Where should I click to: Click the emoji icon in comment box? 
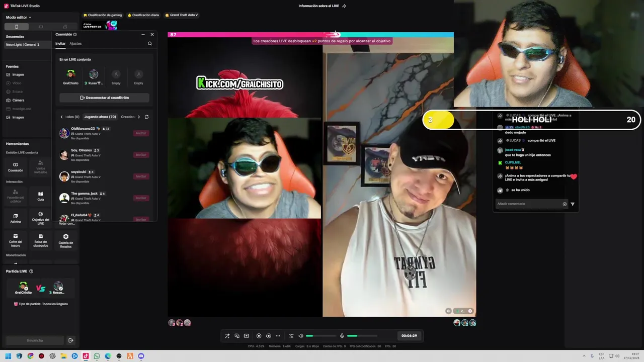point(565,204)
